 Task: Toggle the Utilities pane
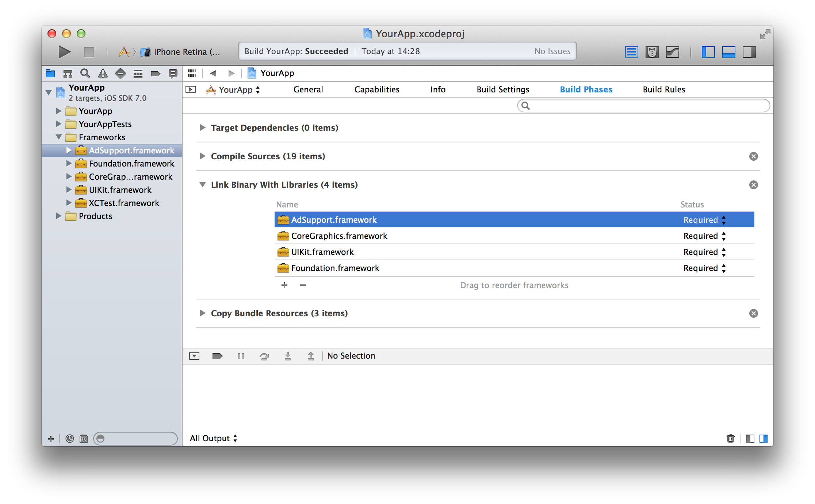[749, 52]
